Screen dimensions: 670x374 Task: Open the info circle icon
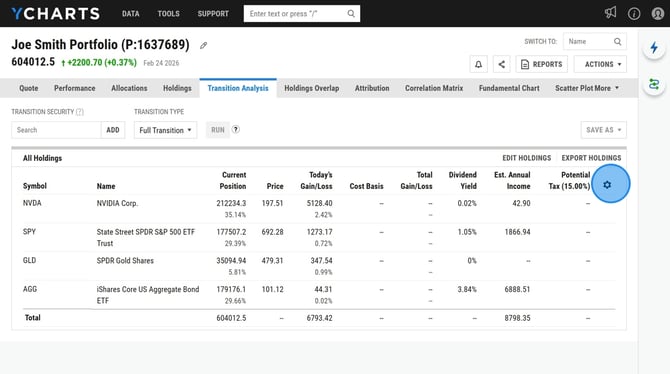[634, 14]
